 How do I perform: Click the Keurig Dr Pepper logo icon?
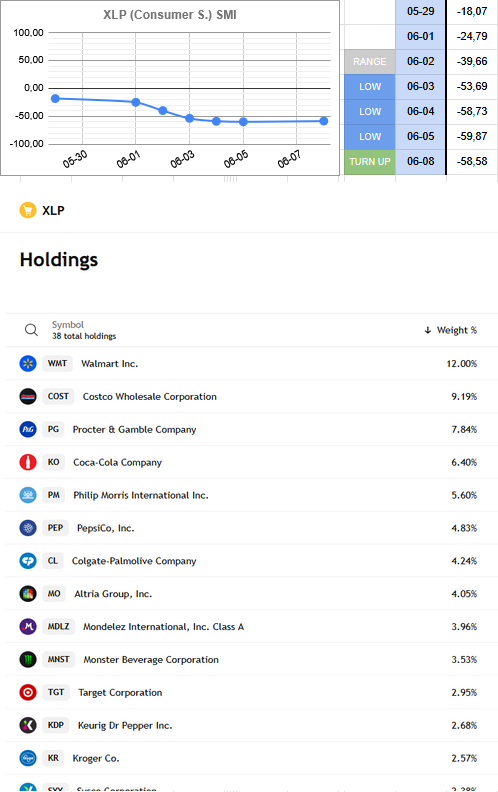point(28,725)
